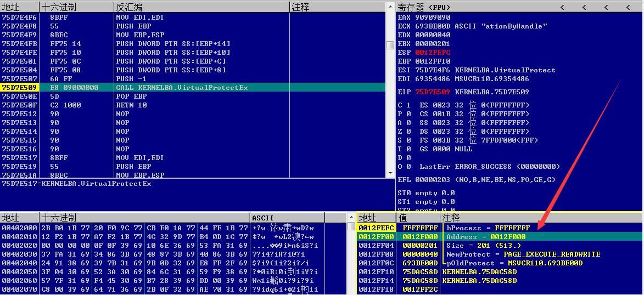The width and height of the screenshot is (644, 295).
Task: Click the 十六进制 header above the disassembly opcodes
Action: (x=76, y=7)
